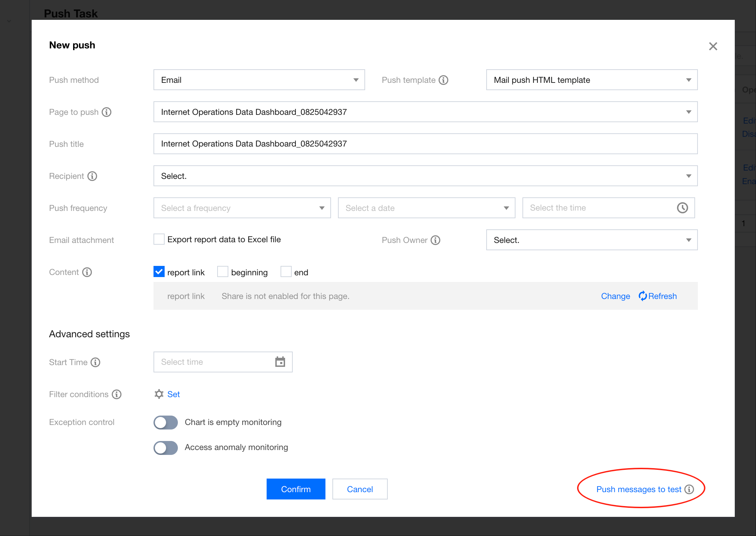Open the Recipient Select dropdown

(425, 176)
